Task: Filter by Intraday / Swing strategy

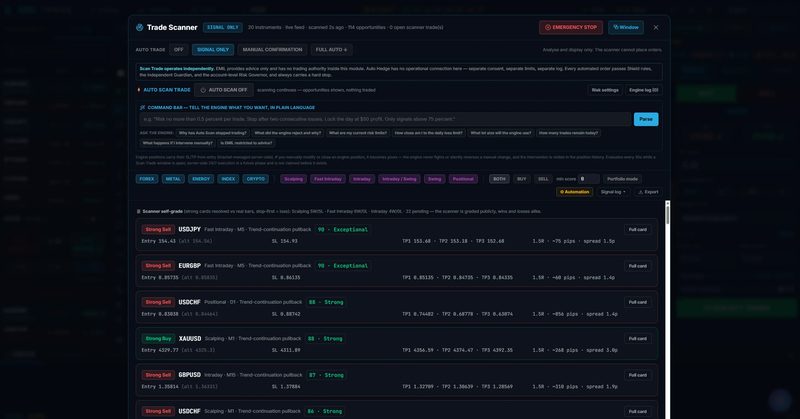Action: coord(399,179)
